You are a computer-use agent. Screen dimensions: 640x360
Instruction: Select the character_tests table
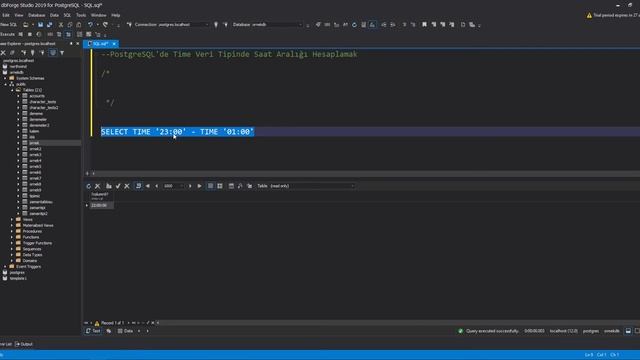42,102
